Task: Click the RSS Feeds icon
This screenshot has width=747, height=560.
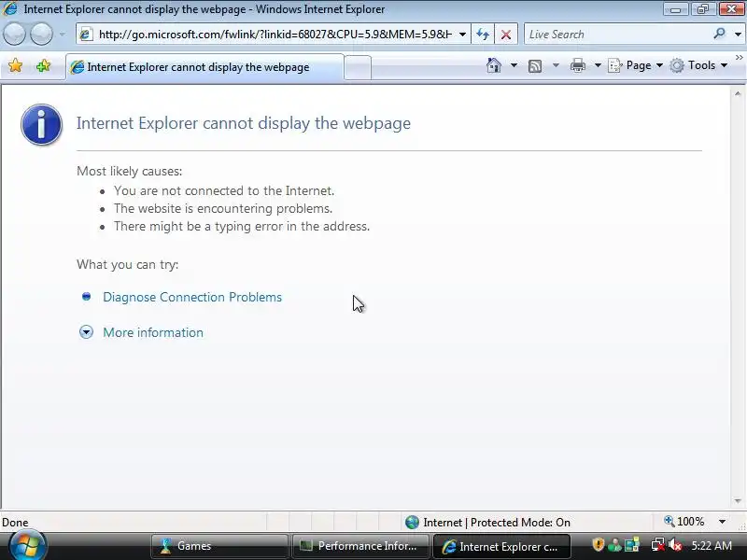Action: tap(535, 65)
